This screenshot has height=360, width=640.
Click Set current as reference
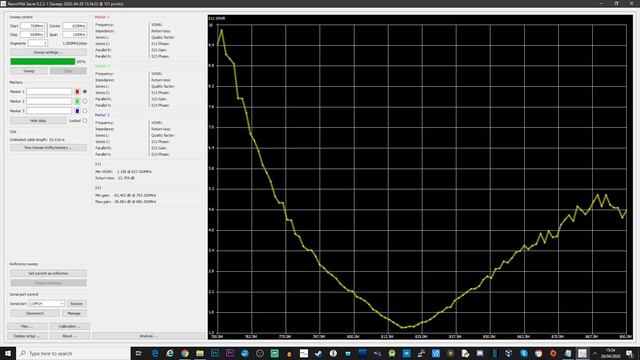coord(48,273)
